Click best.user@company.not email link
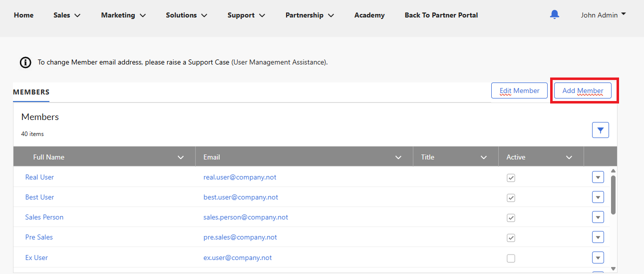 click(x=241, y=197)
